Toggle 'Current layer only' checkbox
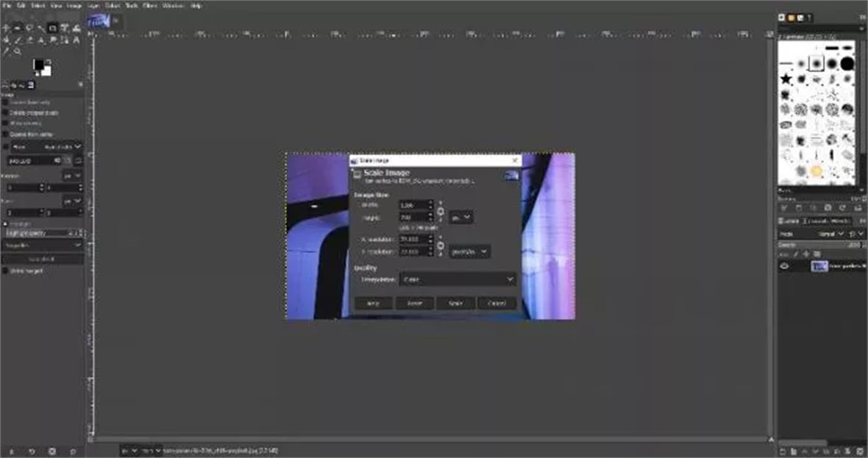 pyautogui.click(x=5, y=101)
